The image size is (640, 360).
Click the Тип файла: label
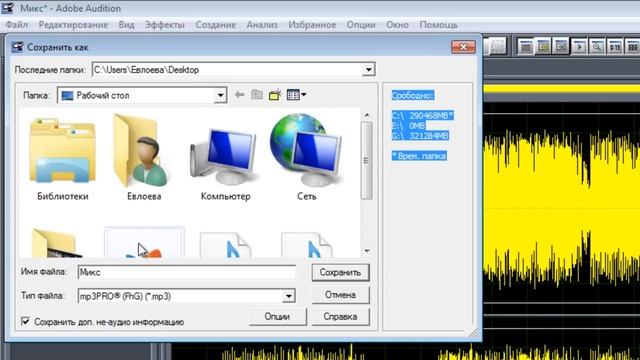pos(42,296)
